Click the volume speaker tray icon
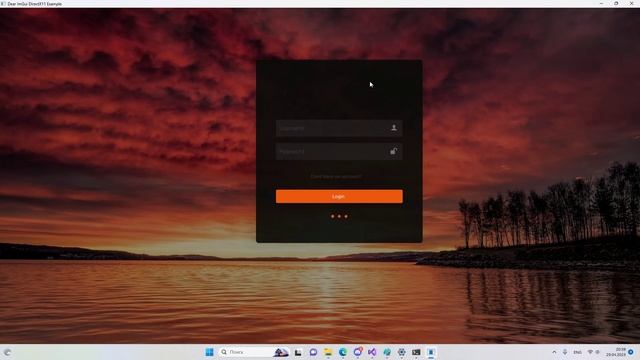 pos(597,352)
